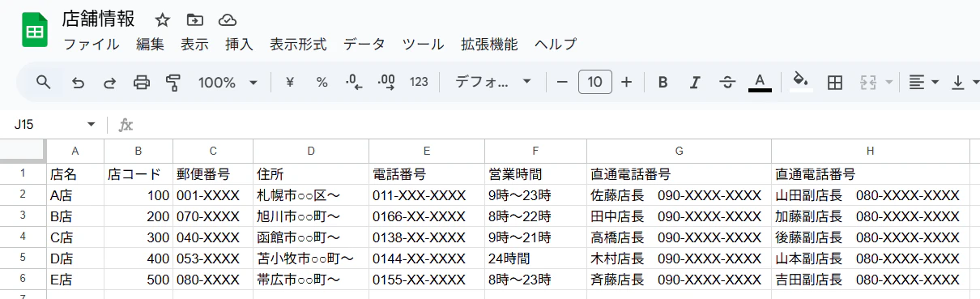Open the vertical align dropdown

tap(965, 82)
